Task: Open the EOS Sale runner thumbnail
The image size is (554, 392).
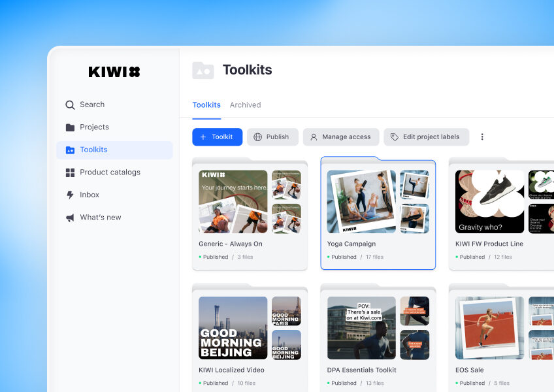Action: pyautogui.click(x=489, y=328)
